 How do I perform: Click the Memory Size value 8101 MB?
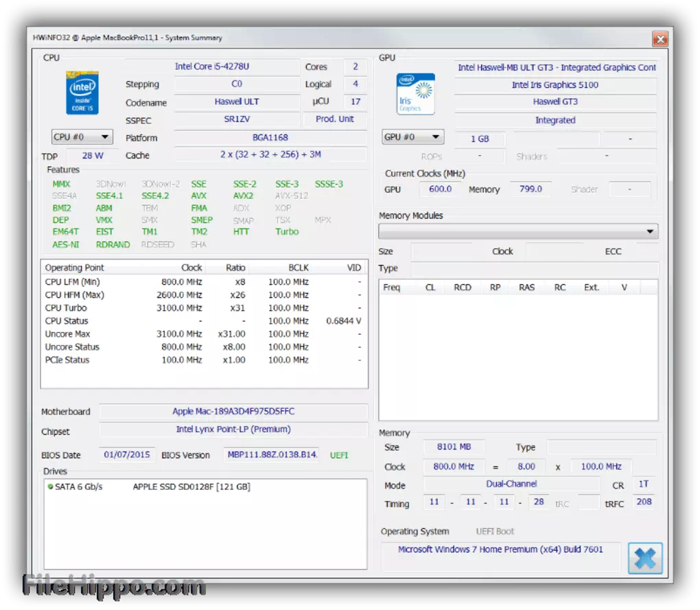pyautogui.click(x=454, y=447)
